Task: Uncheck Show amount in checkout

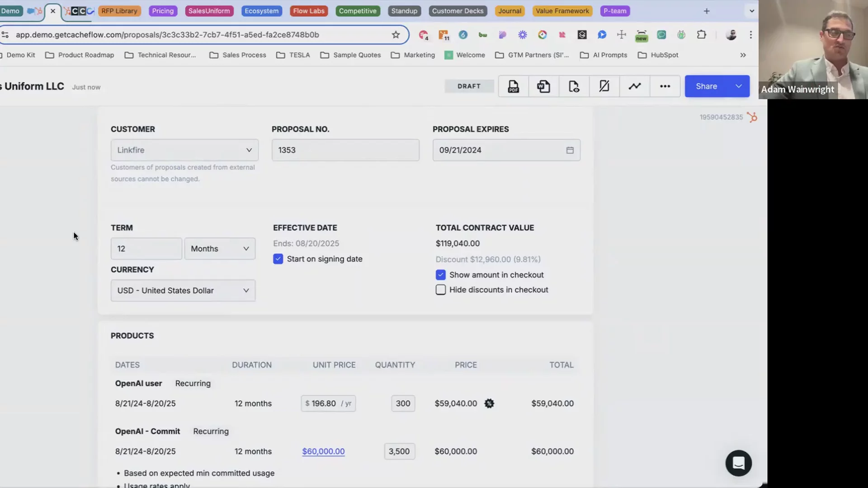Action: coord(441,275)
